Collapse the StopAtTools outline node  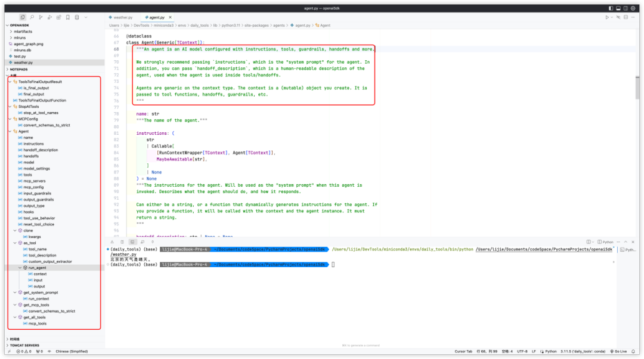pyautogui.click(x=10, y=106)
